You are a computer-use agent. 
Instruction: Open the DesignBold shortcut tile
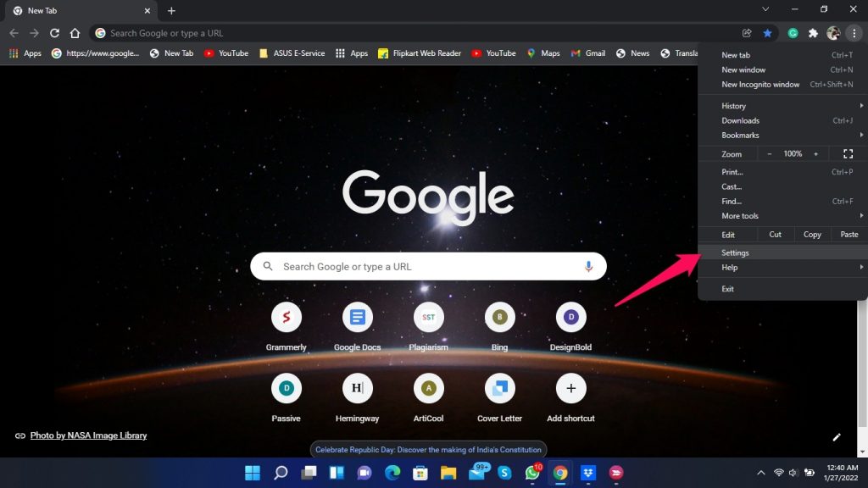tap(570, 326)
